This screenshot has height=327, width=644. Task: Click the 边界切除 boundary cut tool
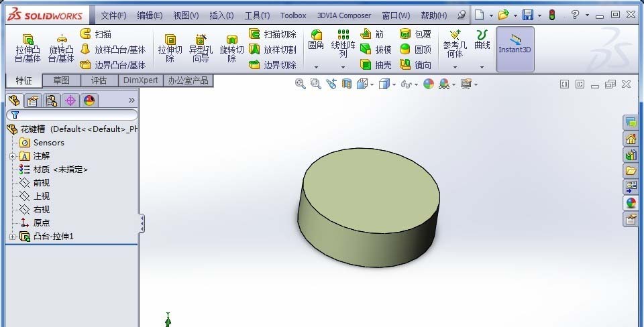(273, 65)
